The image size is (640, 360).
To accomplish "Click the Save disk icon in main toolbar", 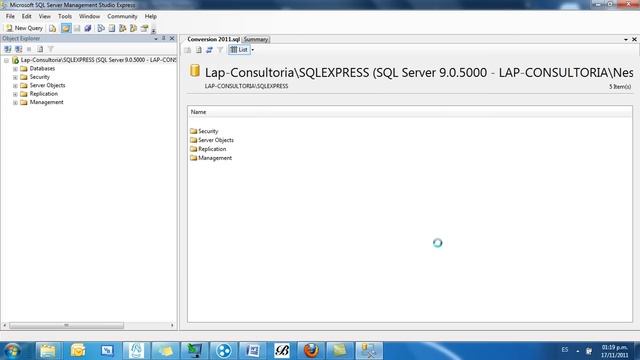I will pyautogui.click(x=77, y=28).
